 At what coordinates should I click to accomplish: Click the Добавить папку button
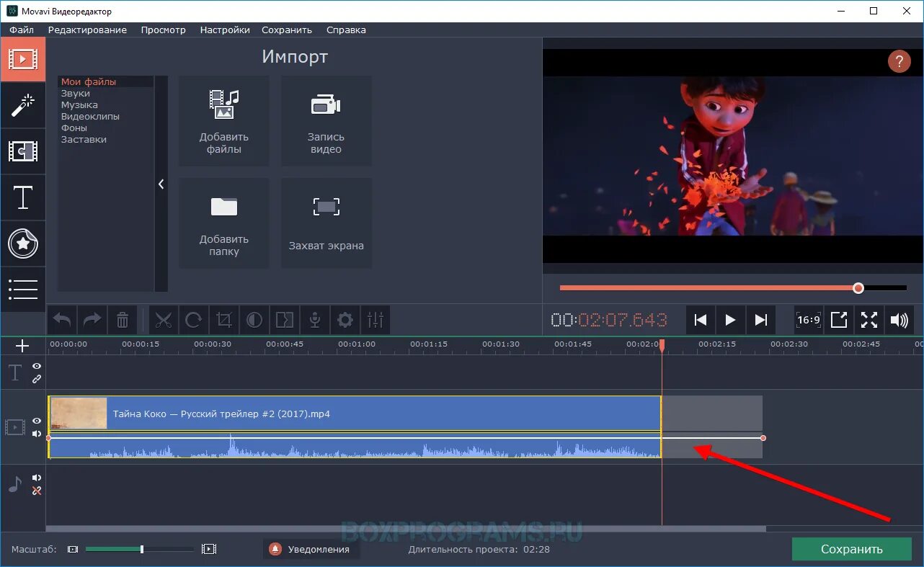point(224,223)
